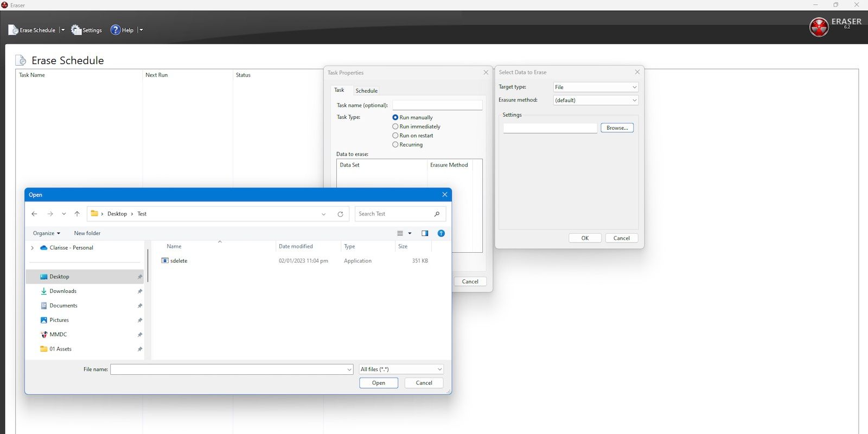Click Browse in Select Data to Erase
The width and height of the screenshot is (868, 434).
coord(617,128)
